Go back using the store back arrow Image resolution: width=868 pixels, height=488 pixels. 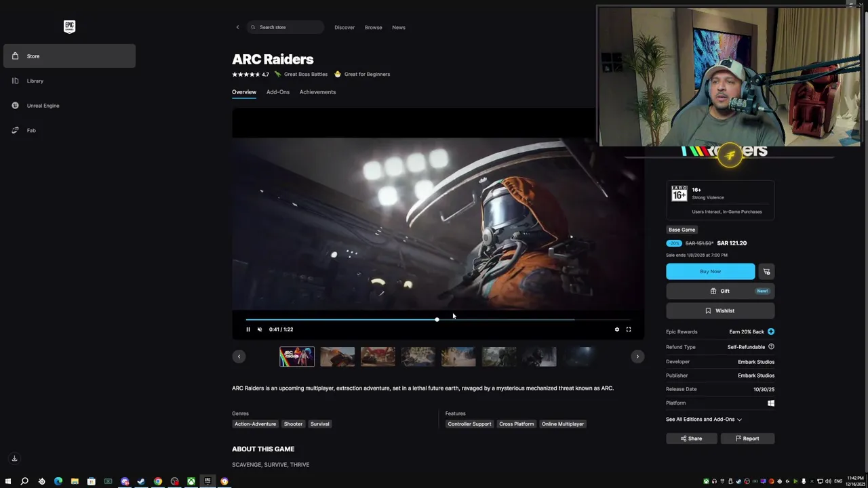point(237,27)
